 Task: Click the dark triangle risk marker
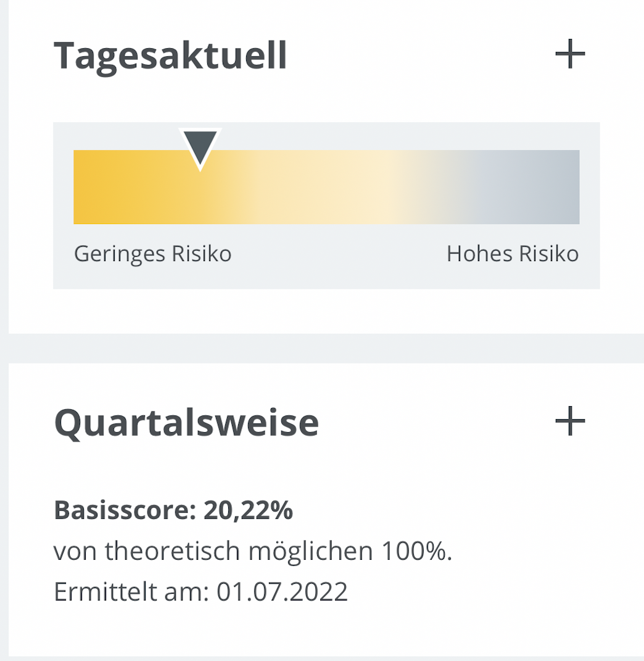point(200,147)
